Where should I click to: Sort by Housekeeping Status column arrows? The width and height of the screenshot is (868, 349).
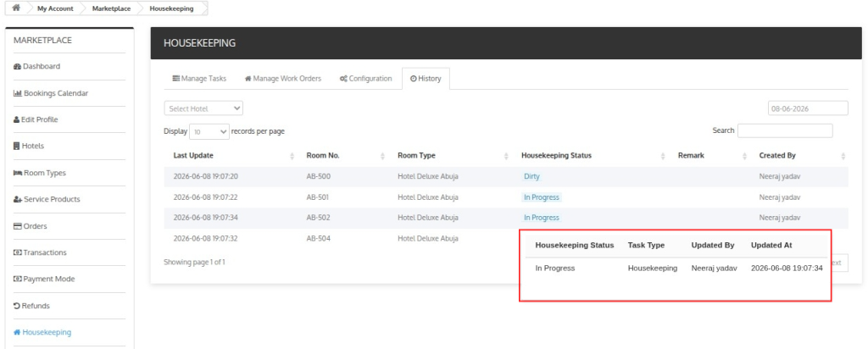(x=663, y=157)
